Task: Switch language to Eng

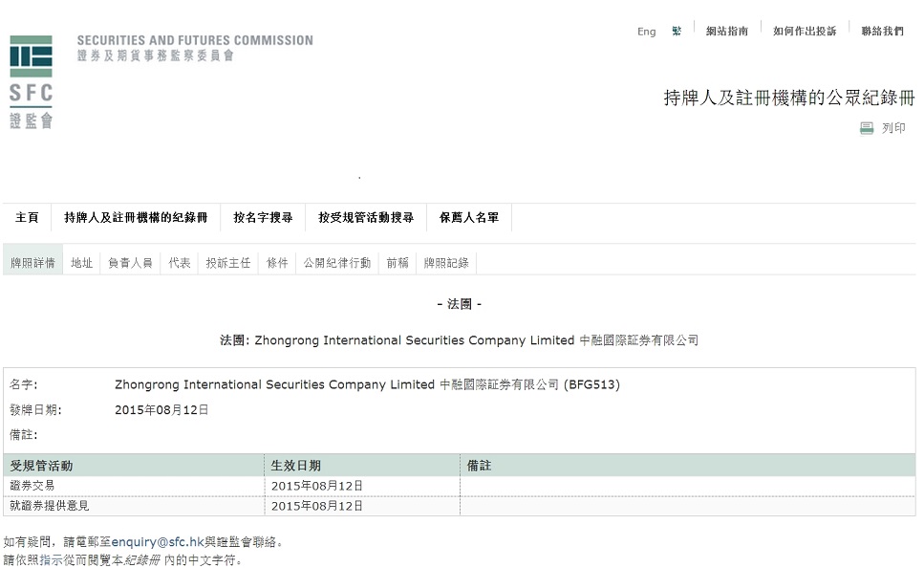Action: tap(647, 32)
